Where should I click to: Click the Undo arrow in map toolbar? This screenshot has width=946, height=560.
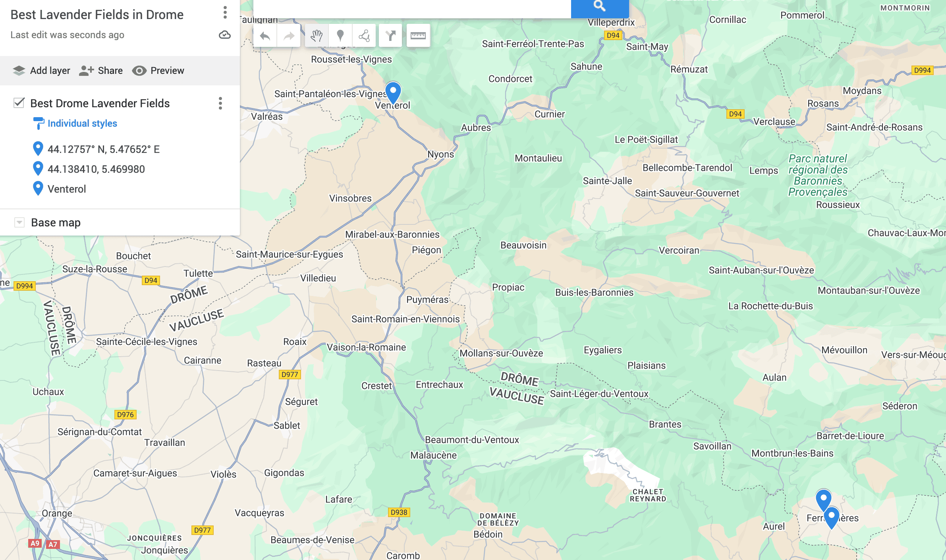(265, 36)
